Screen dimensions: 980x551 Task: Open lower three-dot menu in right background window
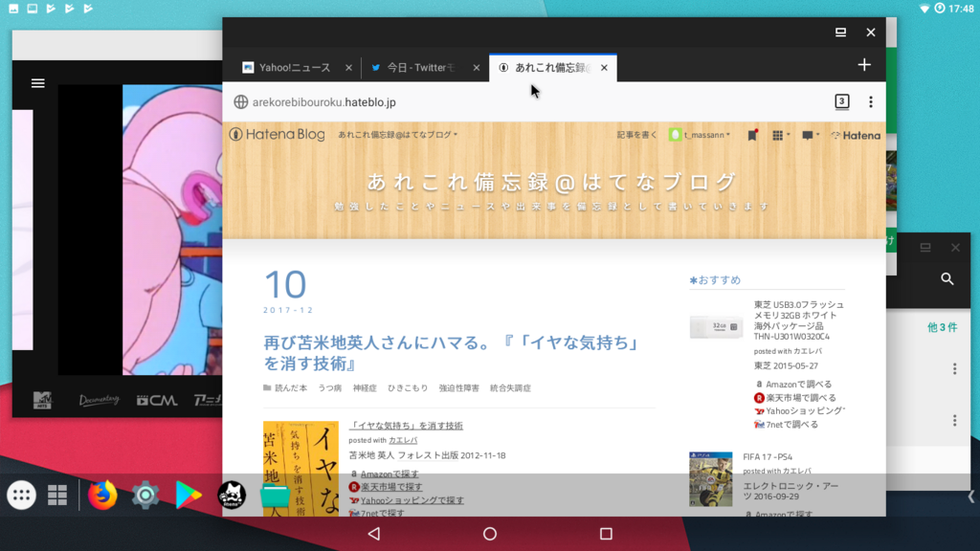pyautogui.click(x=954, y=421)
